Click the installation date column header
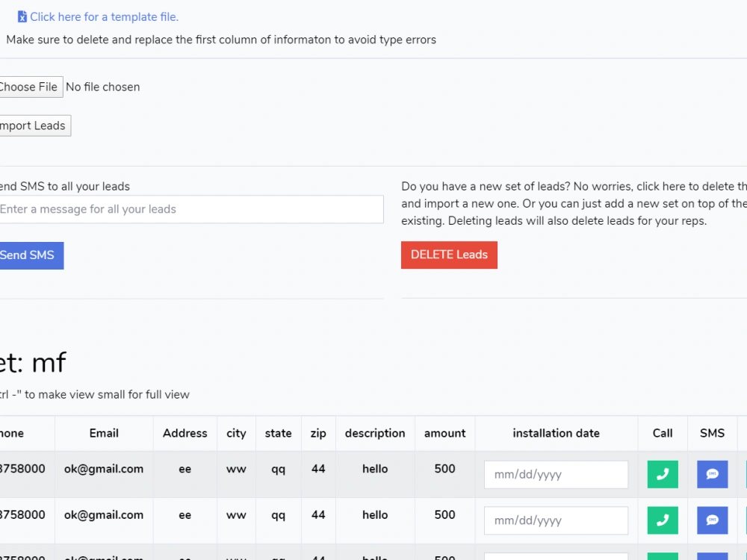The width and height of the screenshot is (747, 560). click(x=556, y=433)
